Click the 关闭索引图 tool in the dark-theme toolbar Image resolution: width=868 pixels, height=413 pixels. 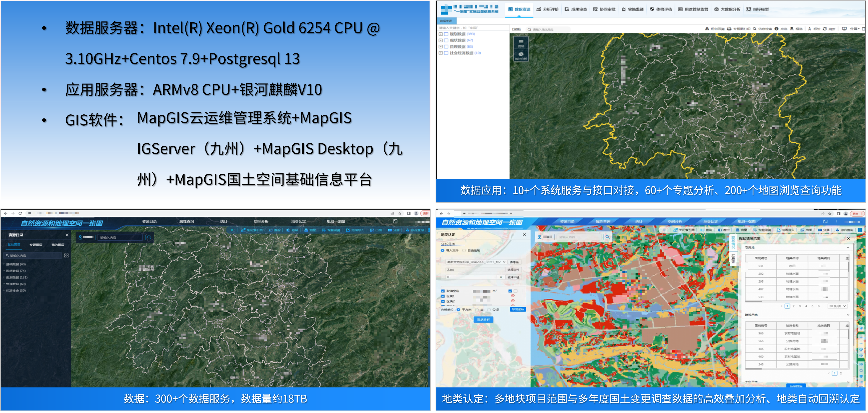click(x=252, y=230)
